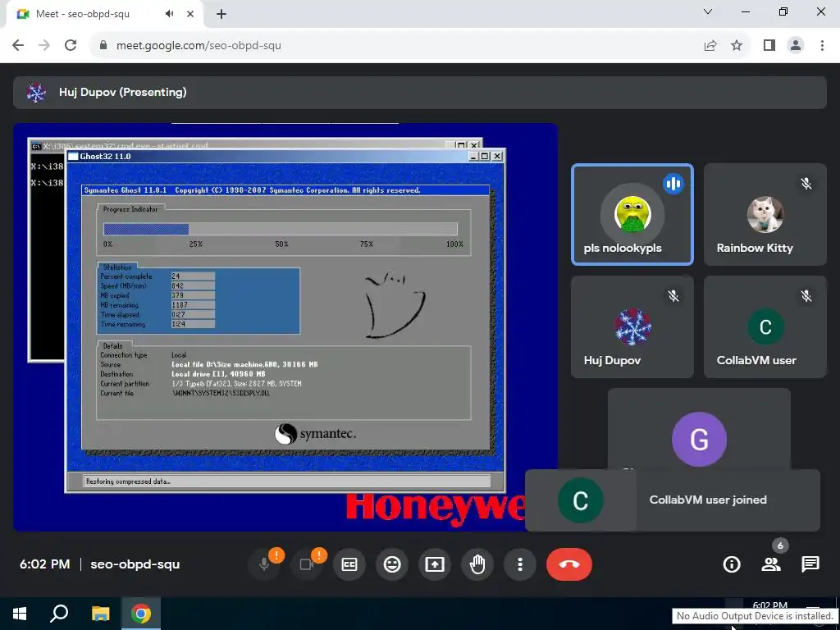Open the chat messages icon

point(810,564)
